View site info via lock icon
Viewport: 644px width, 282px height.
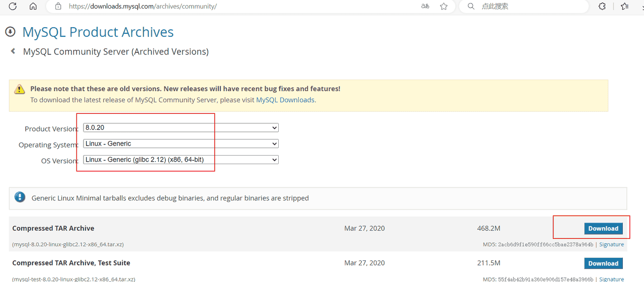58,7
